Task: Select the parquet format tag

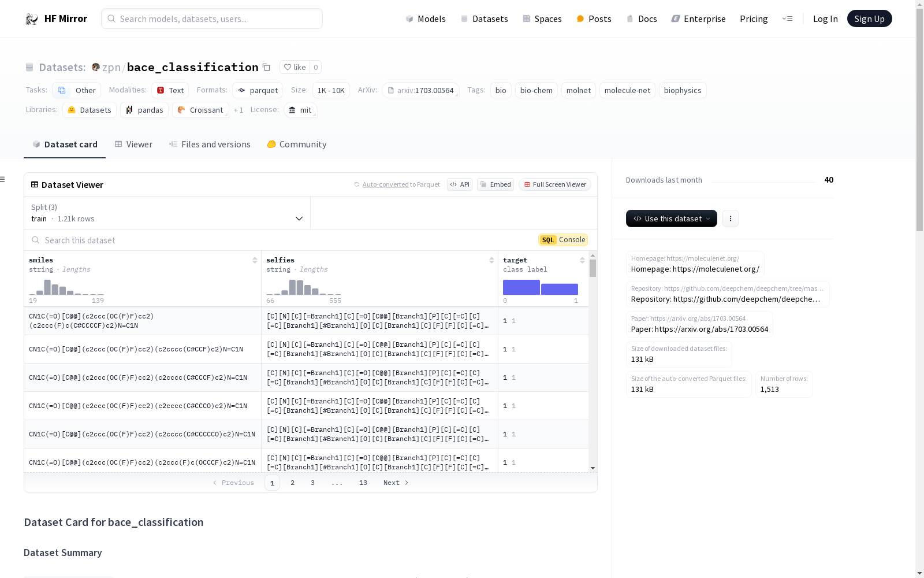Action: point(258,90)
